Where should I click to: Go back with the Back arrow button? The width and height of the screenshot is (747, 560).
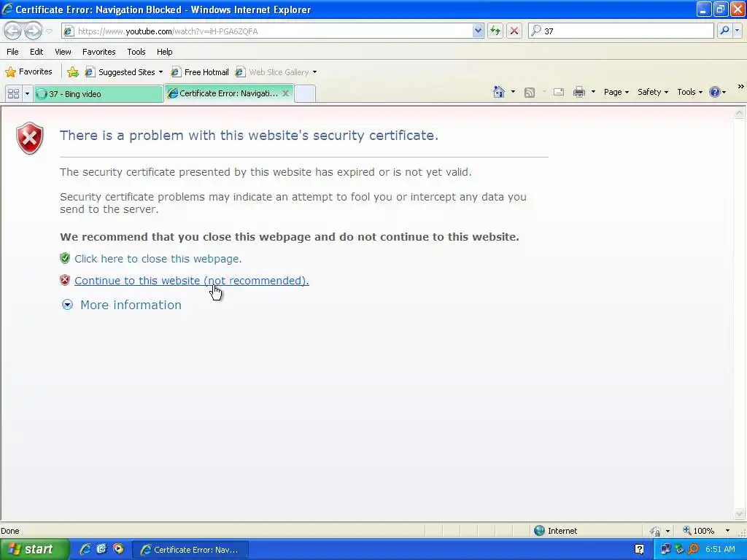point(13,31)
